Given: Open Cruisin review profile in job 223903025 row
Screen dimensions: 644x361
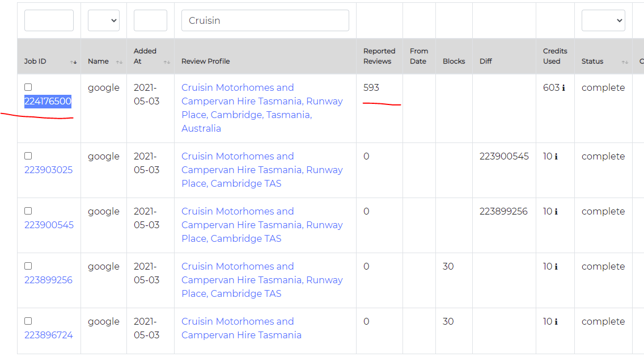Looking at the screenshot, I should (262, 170).
